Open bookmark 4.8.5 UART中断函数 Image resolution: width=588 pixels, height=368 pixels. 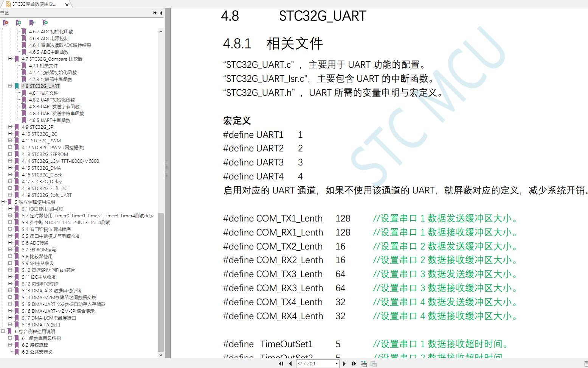pos(50,120)
